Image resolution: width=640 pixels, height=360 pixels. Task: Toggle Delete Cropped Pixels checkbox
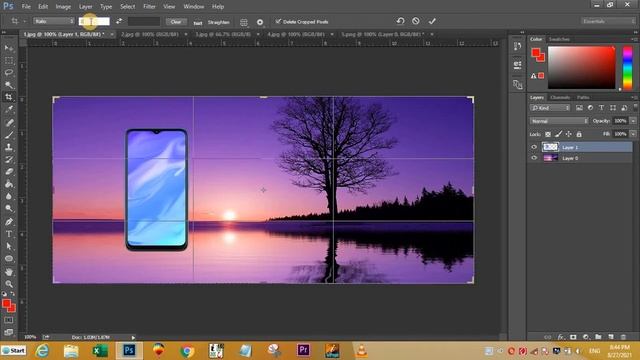pyautogui.click(x=278, y=22)
